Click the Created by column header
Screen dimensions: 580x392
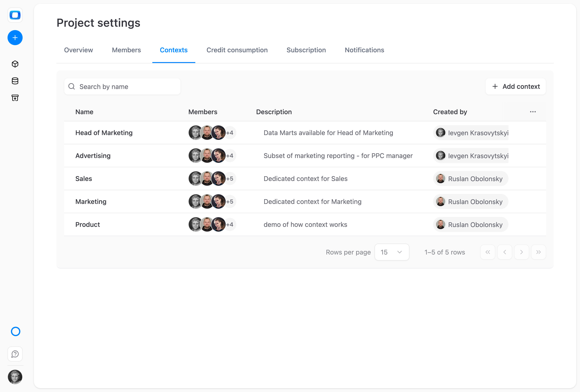click(x=450, y=112)
